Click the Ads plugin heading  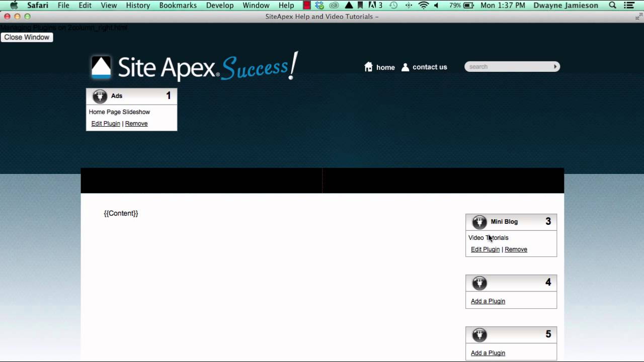click(117, 96)
